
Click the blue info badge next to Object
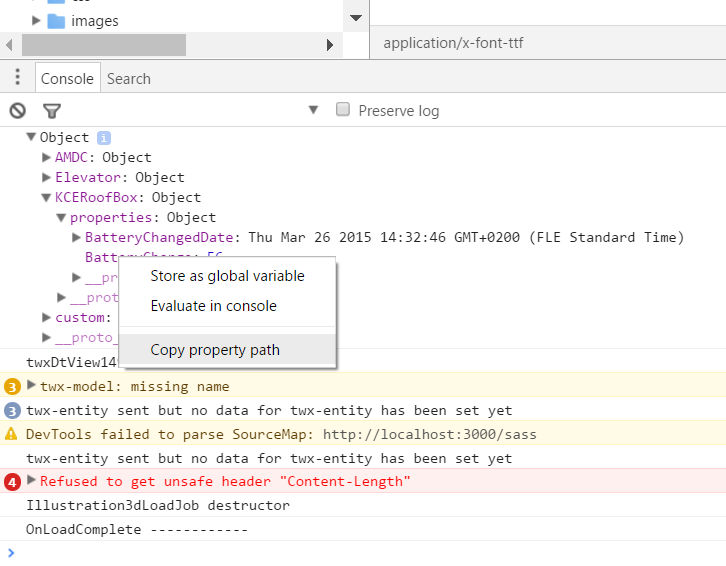point(104,138)
